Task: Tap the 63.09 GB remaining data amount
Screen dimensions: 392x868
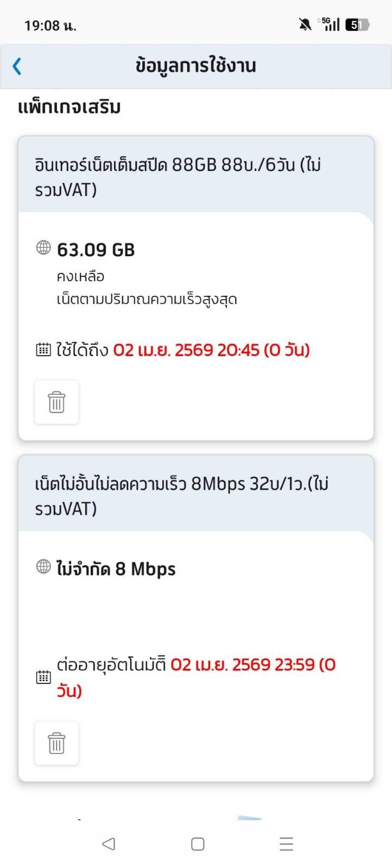Action: pos(96,250)
